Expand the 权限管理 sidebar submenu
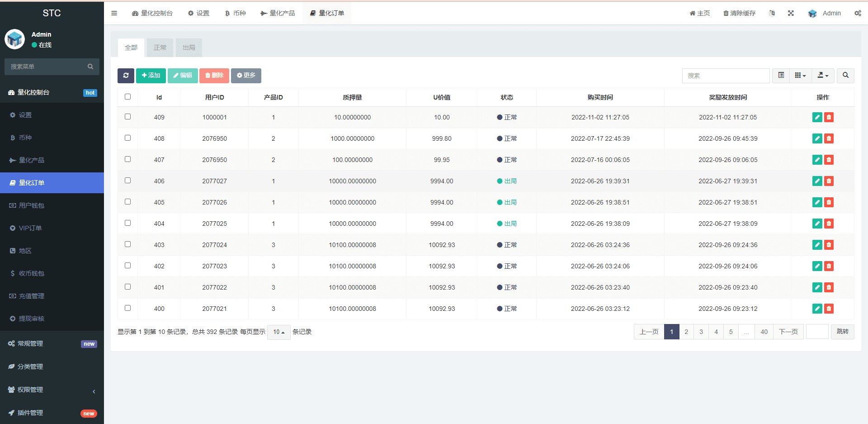This screenshot has width=868, height=424. (x=30, y=390)
